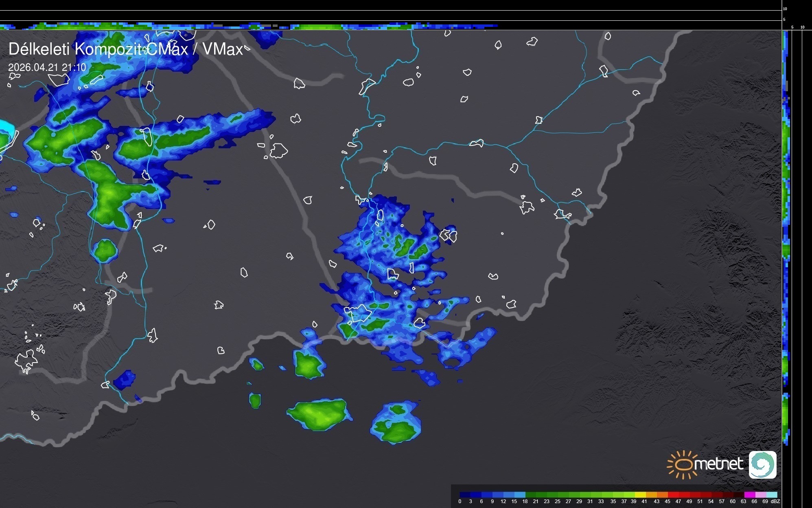Click the bright red 45 dBZ swatch

tap(673, 495)
